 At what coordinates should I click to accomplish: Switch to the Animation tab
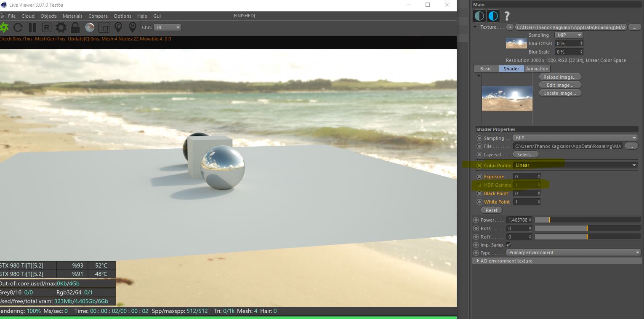[x=537, y=69]
